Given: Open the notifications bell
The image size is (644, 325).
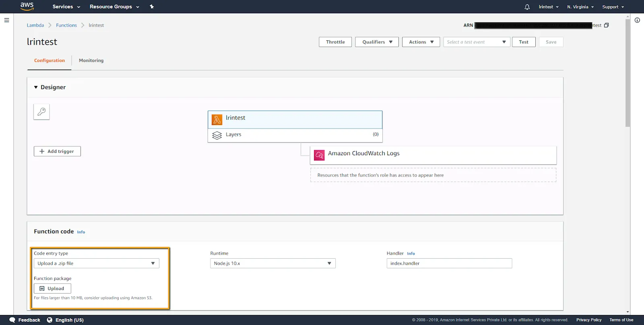Looking at the screenshot, I should [x=527, y=7].
